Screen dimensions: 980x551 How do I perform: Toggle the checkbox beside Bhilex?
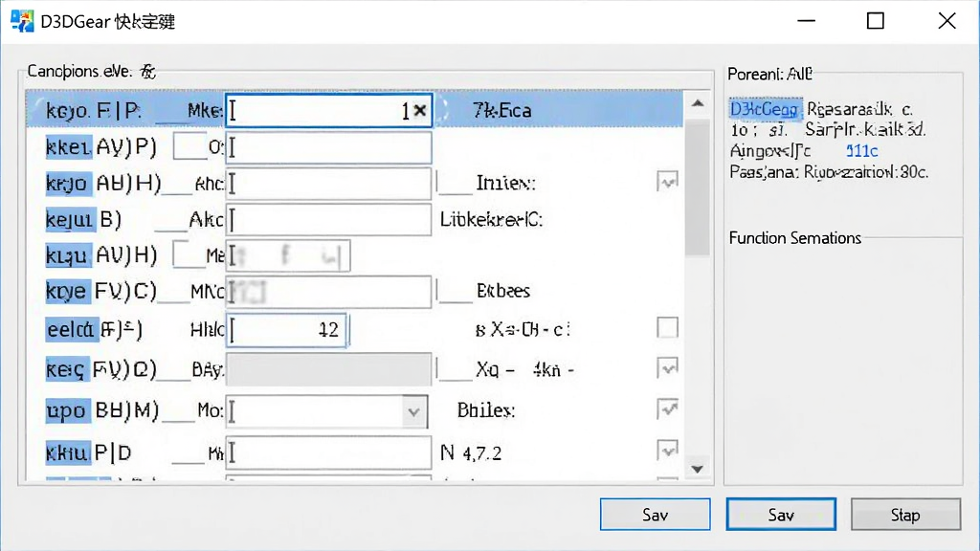click(x=667, y=409)
